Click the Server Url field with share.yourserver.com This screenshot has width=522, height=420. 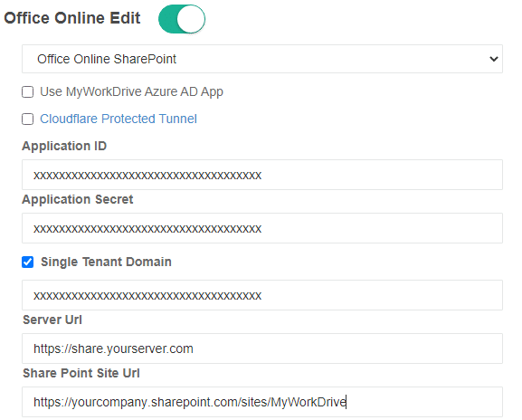click(262, 348)
